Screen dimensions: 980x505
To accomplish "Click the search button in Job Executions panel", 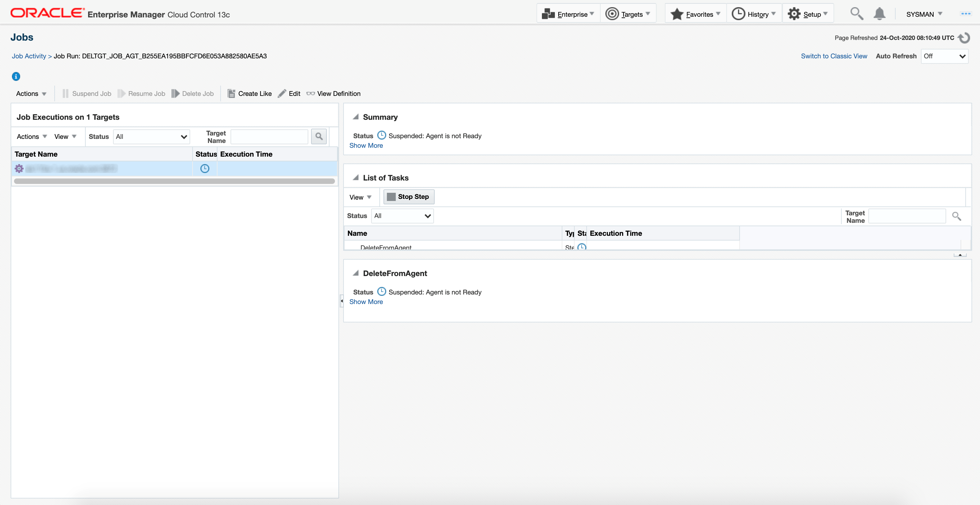I will (319, 136).
